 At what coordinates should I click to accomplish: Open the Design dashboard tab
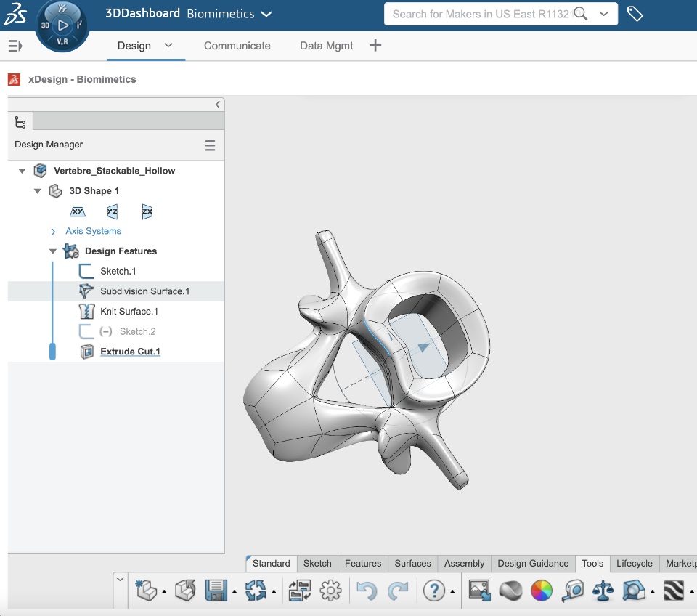point(134,46)
